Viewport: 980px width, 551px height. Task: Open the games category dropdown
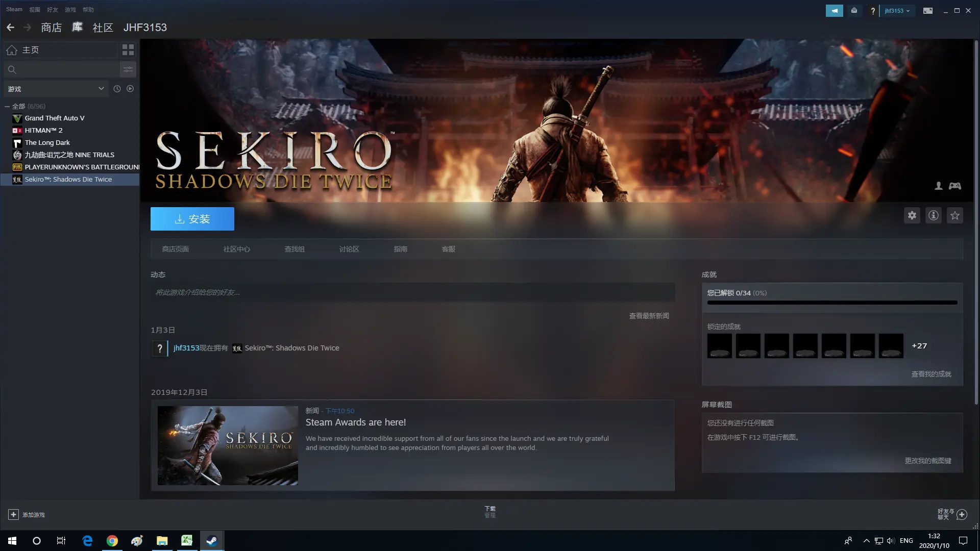click(x=56, y=89)
